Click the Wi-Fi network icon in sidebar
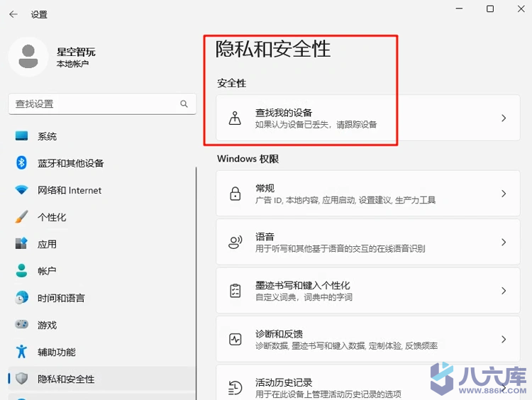The width and height of the screenshot is (532, 400). tap(22, 189)
